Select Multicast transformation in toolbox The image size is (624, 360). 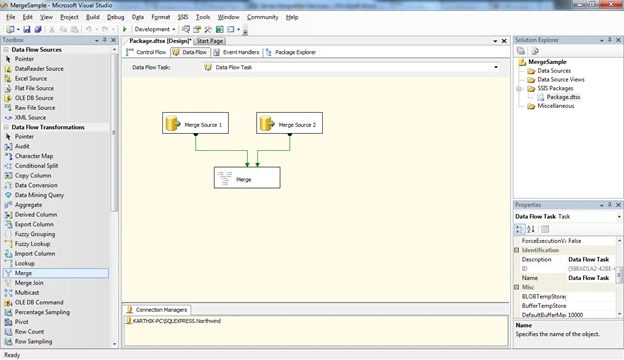coord(27,292)
